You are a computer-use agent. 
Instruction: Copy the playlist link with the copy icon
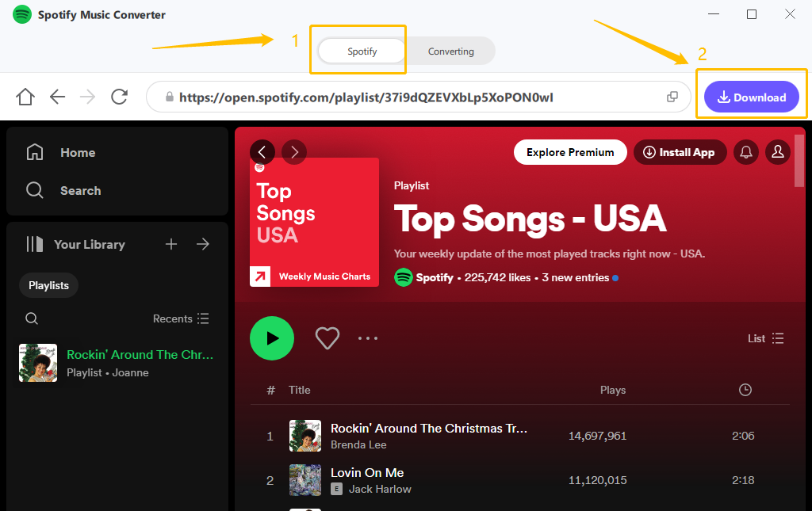(672, 96)
